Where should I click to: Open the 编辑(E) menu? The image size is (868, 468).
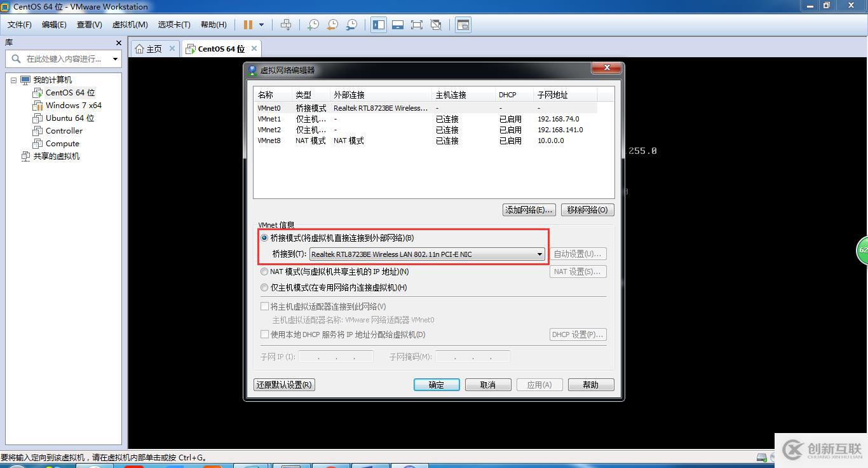coord(54,25)
